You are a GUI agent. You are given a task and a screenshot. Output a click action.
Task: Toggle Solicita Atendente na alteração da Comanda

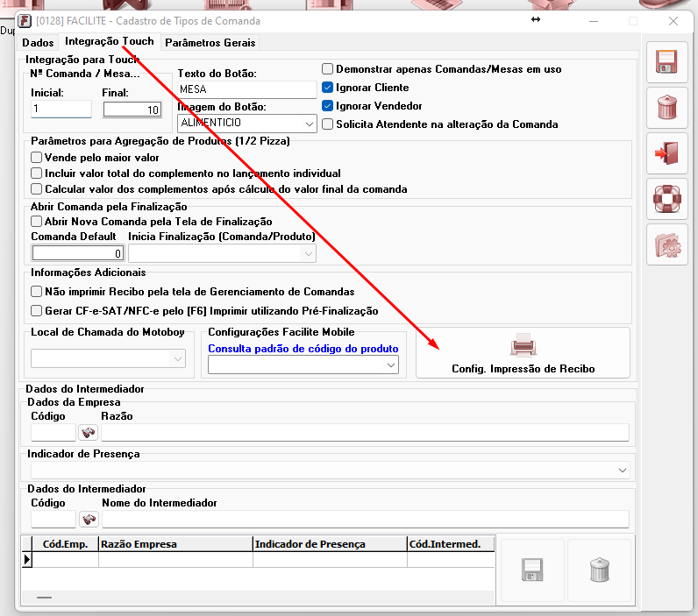click(327, 124)
